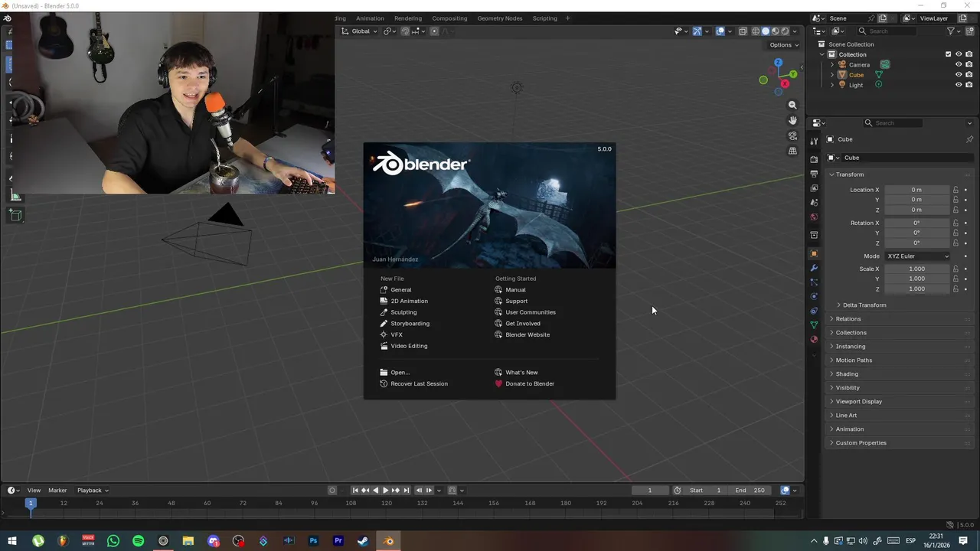Open the Global transform orientation dropdown
This screenshot has width=980, height=551.
(361, 31)
